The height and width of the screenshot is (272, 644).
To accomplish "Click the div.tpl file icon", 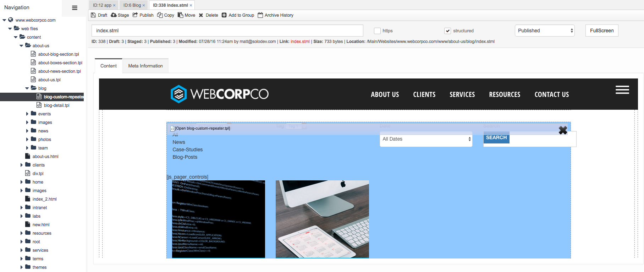I will [x=28, y=173].
